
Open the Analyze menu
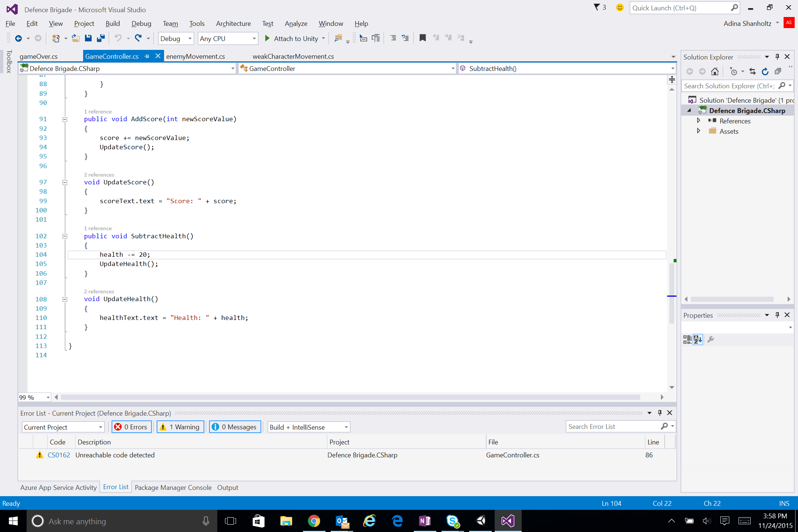coord(296,23)
